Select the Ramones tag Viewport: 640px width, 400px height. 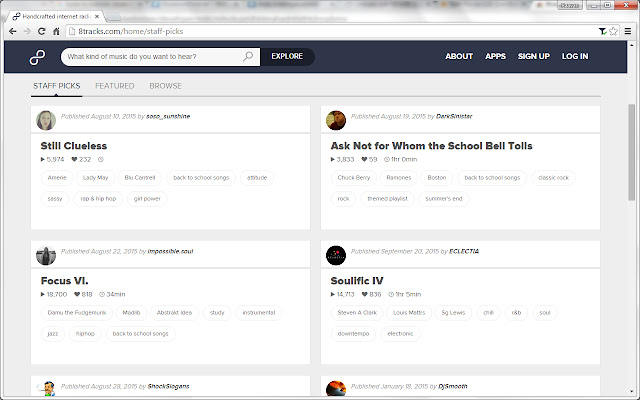pos(399,178)
